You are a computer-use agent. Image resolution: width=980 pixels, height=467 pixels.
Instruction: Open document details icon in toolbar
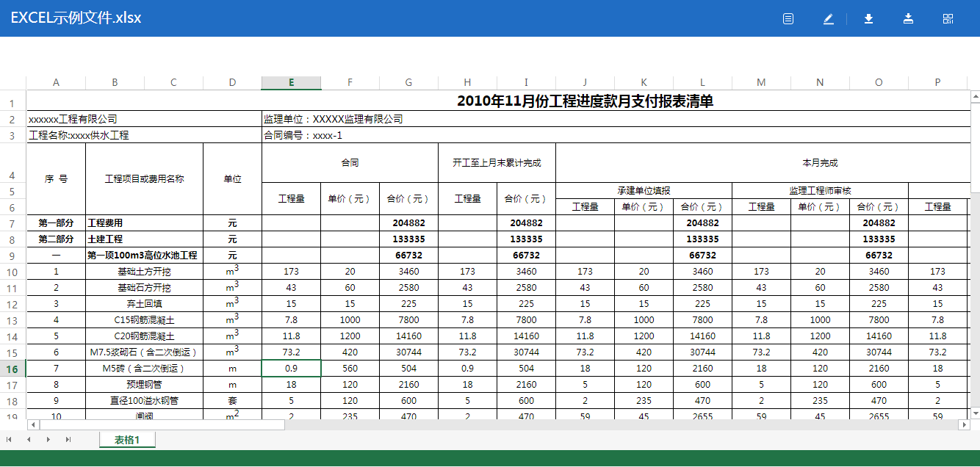pyautogui.click(x=788, y=18)
